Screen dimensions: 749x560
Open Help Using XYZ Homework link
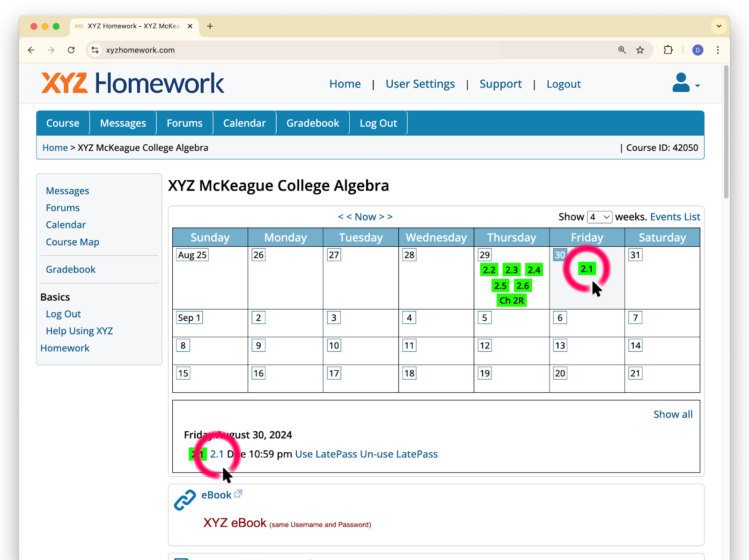(x=77, y=339)
